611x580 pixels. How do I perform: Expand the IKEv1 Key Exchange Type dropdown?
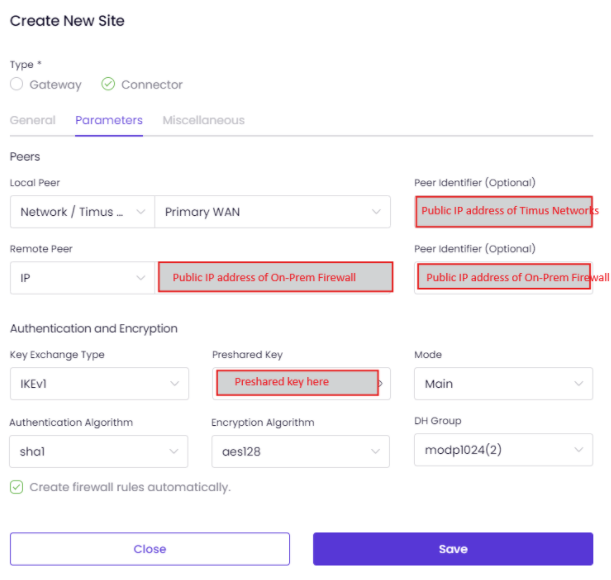pyautogui.click(x=99, y=384)
